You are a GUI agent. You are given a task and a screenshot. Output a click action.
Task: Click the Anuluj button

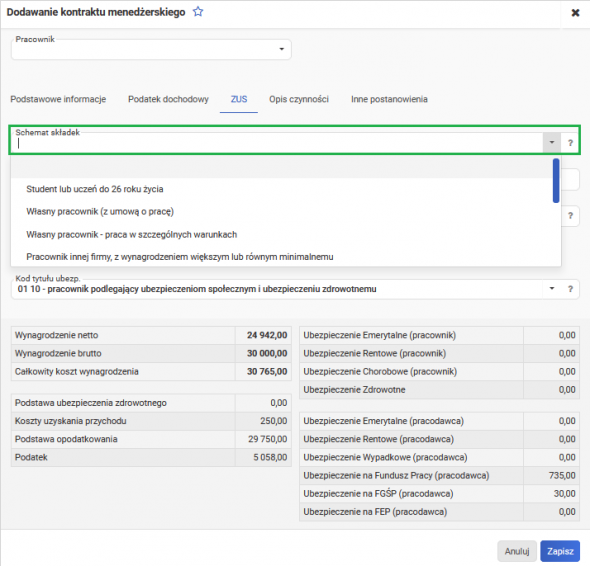click(517, 551)
